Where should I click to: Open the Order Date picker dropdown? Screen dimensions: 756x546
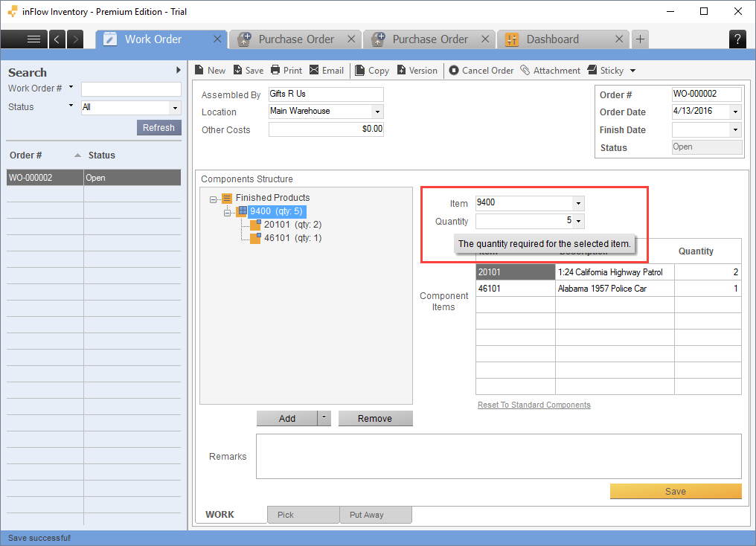point(735,112)
